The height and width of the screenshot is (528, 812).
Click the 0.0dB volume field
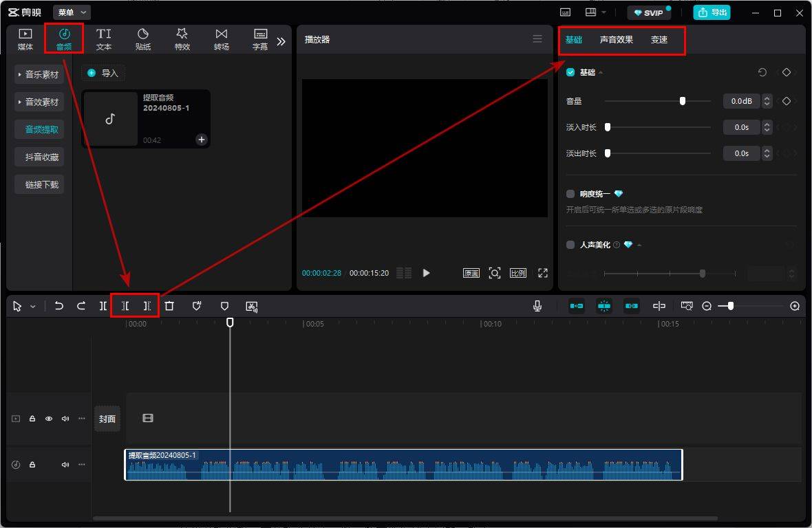[x=741, y=101]
